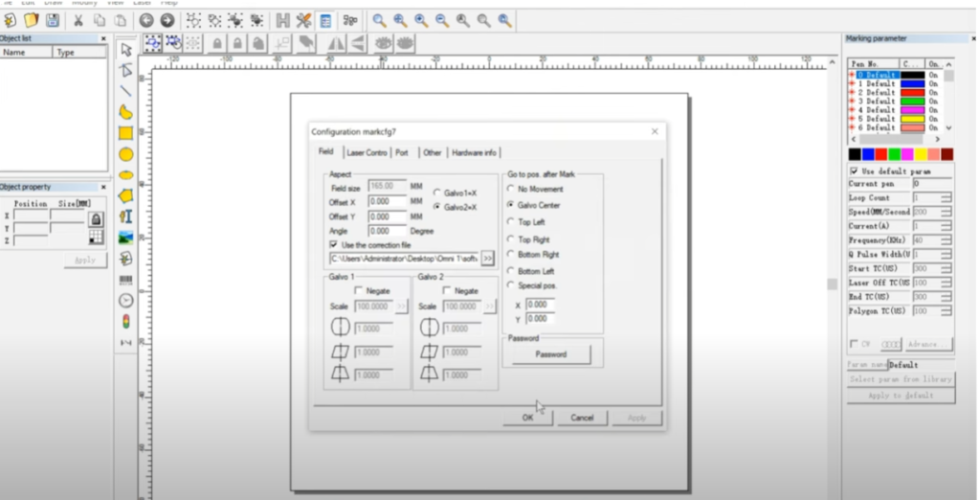Enable Negate checkbox for Galvo 1

(x=359, y=290)
